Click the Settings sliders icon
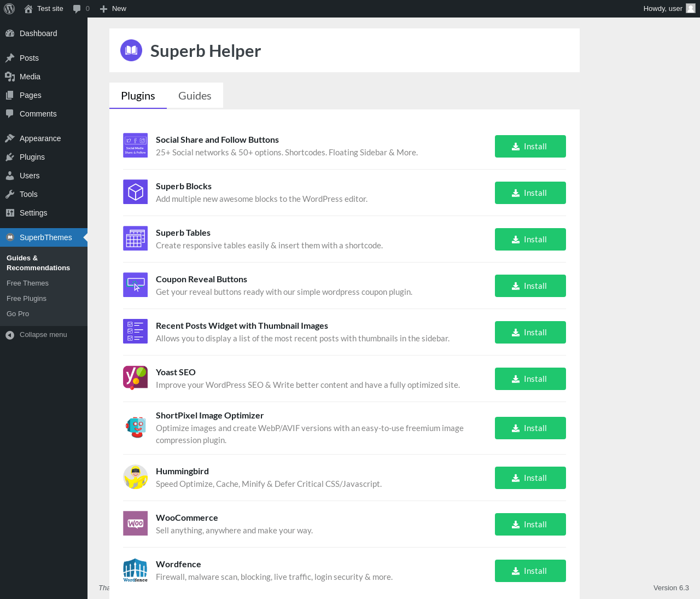700x599 pixels. click(10, 213)
